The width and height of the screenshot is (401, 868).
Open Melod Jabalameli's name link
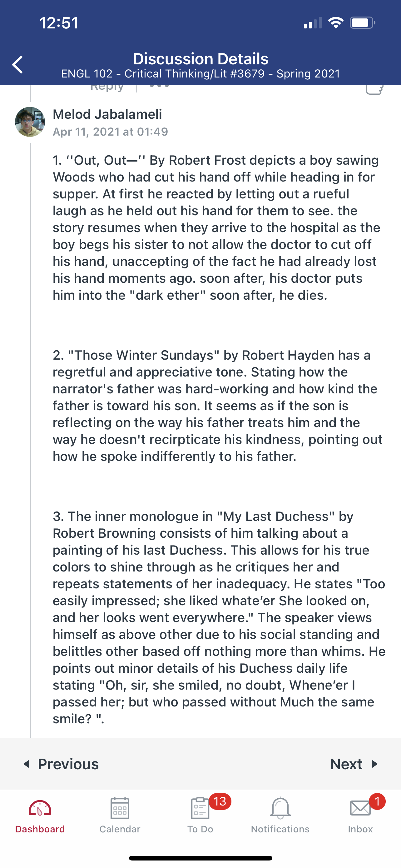click(x=107, y=114)
